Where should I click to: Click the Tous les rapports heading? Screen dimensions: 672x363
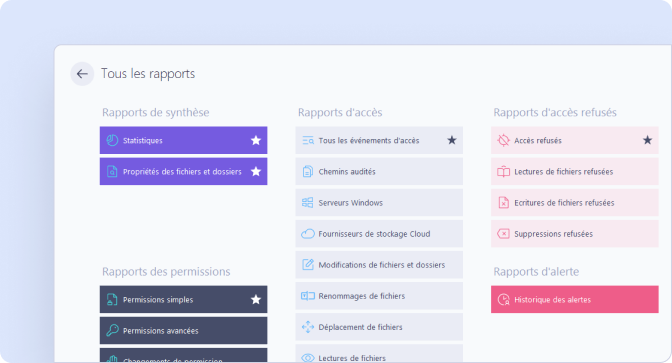[148, 74]
